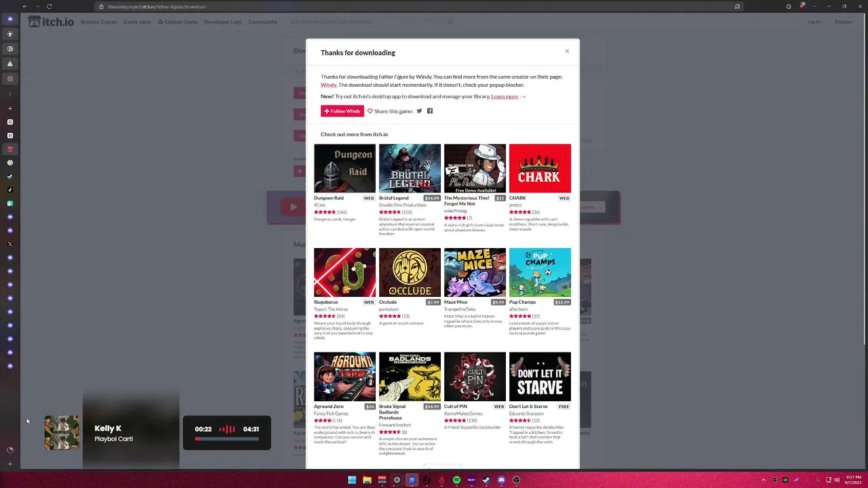Screen dimensions: 868x488
Task: Open the 4Cats developer link
Action: coord(319,205)
